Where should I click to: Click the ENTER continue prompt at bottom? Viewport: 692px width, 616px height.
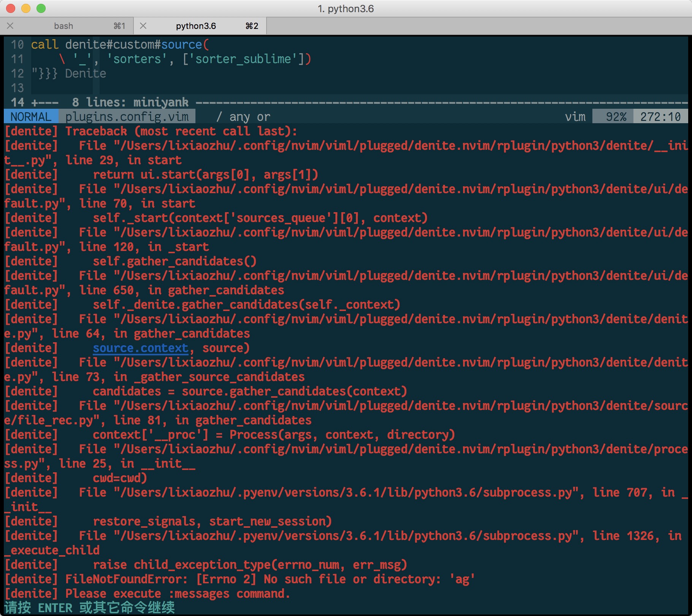pos(90,608)
